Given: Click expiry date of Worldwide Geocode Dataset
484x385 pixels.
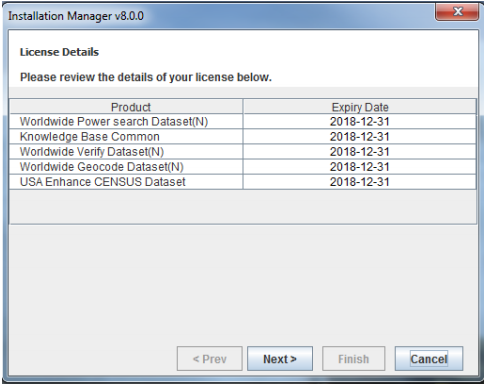Looking at the screenshot, I should point(360,167).
